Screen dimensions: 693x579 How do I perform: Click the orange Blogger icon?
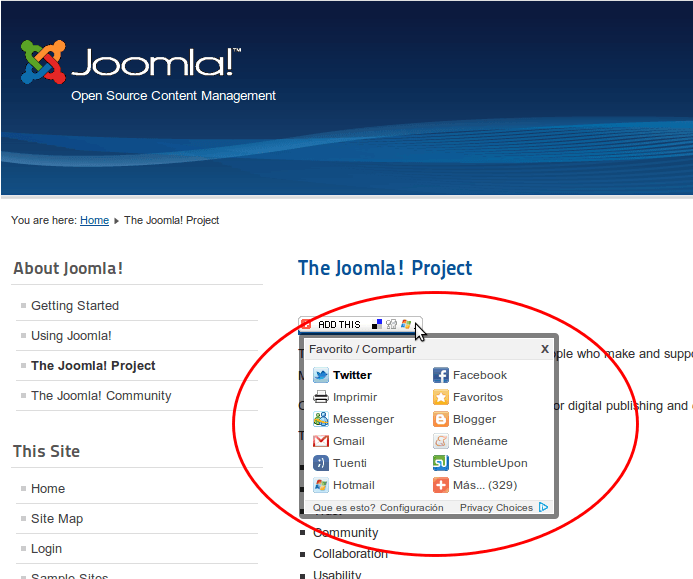(x=441, y=419)
